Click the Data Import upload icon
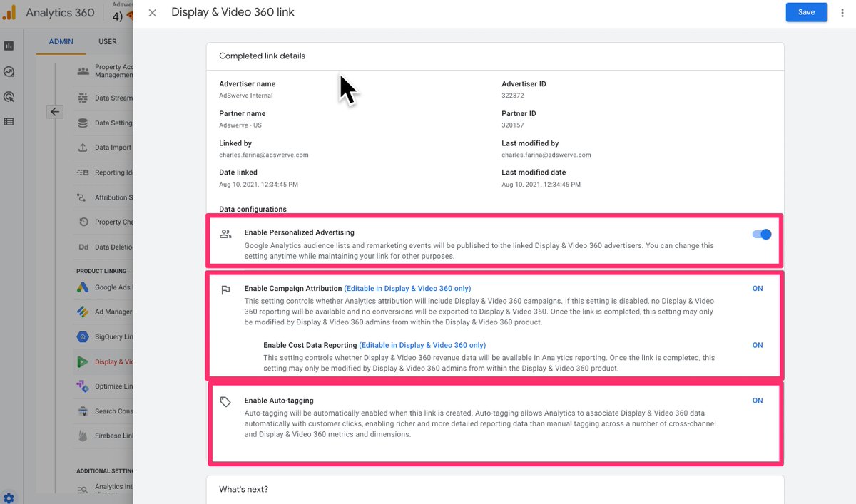The image size is (856, 504). click(x=83, y=148)
